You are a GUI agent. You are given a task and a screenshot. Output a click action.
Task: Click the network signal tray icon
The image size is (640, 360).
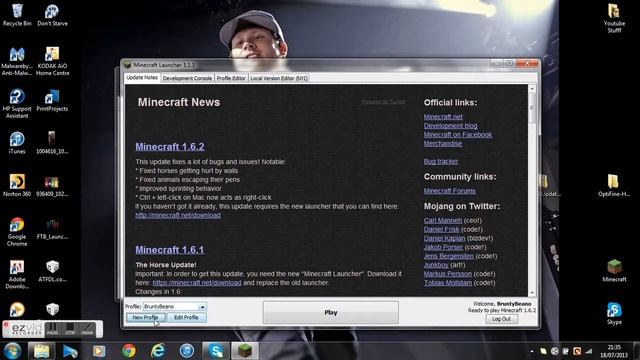coord(588,351)
